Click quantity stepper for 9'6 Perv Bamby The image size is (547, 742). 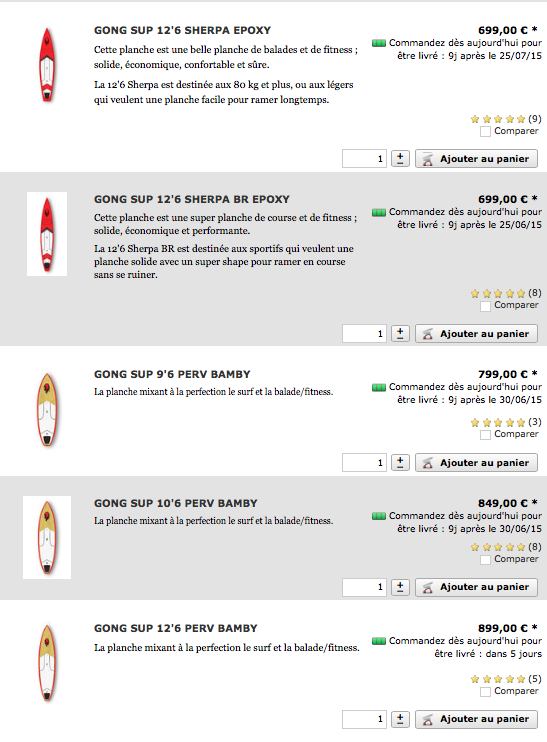400,462
